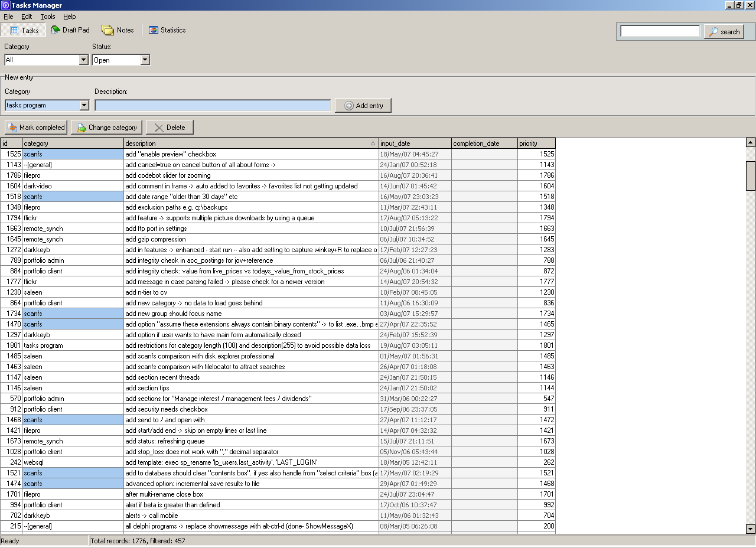This screenshot has width=756, height=548.
Task: Click the vertical scrollbar down arrow
Action: 750,529
